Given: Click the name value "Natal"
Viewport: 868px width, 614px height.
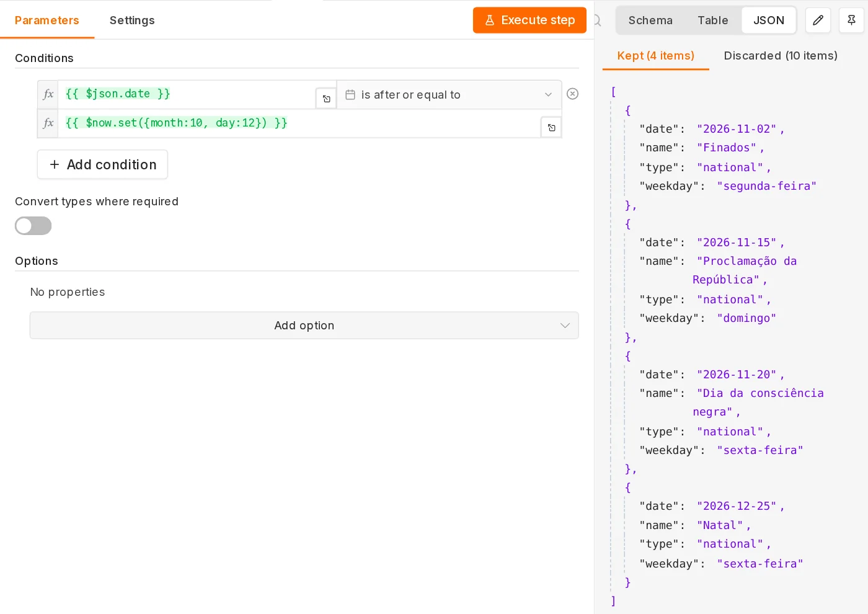Looking at the screenshot, I should (719, 525).
